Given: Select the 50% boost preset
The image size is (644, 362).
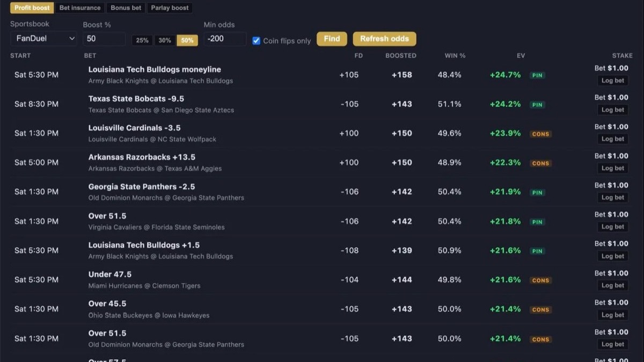Looking at the screenshot, I should click(187, 40).
